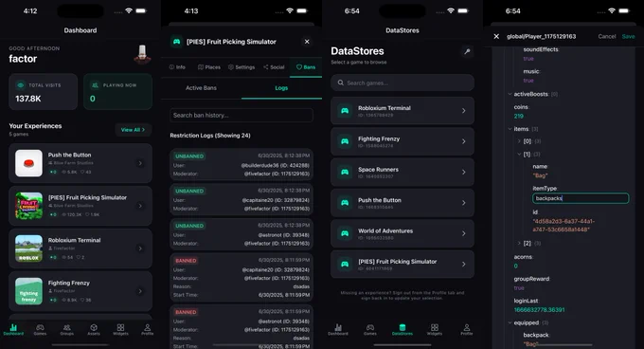Viewport: 644px width, 349px height.
Task: Collapse the [1] item node
Action: point(519,155)
